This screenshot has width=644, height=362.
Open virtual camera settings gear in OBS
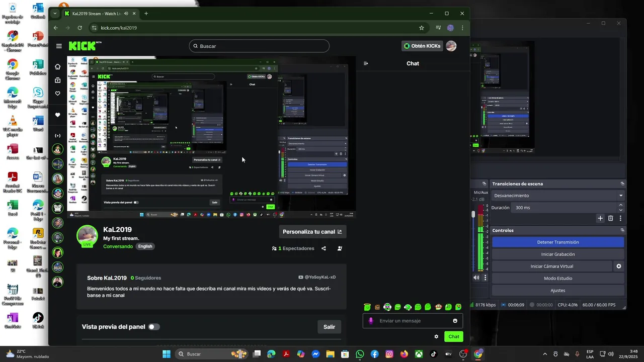coord(619,266)
